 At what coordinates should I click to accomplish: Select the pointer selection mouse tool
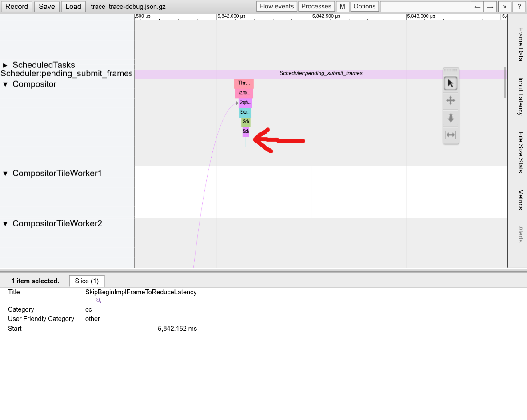451,83
